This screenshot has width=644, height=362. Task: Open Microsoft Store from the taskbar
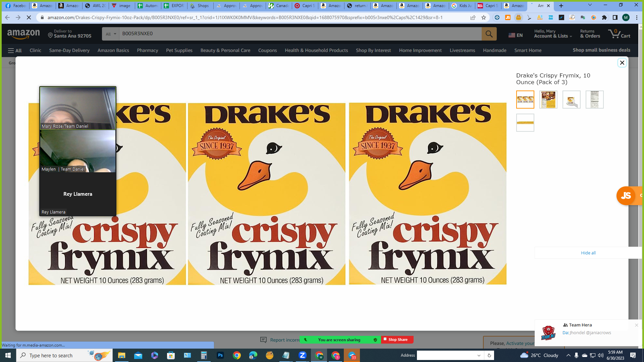click(x=171, y=355)
